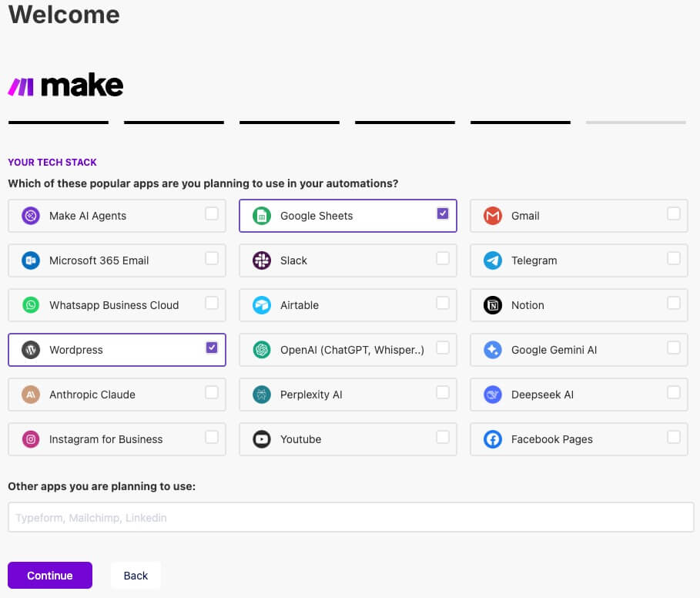Screen dimensions: 700x598
Task: Click the Telegram paper plane icon
Action: coord(493,260)
